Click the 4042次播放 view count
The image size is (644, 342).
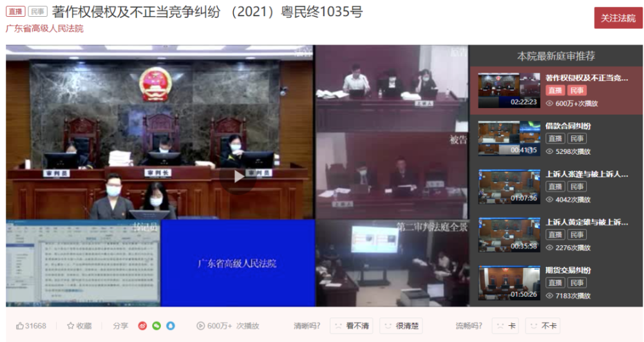(573, 200)
